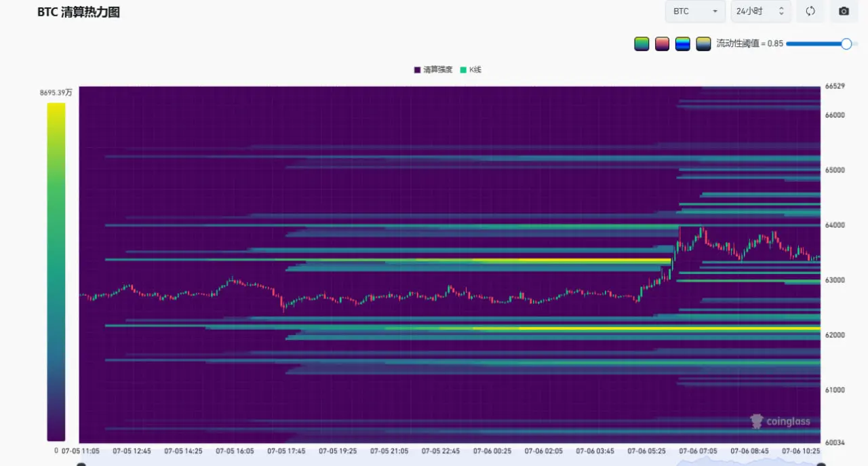
Task: Open the 24小时 time range selector
Action: (x=760, y=11)
